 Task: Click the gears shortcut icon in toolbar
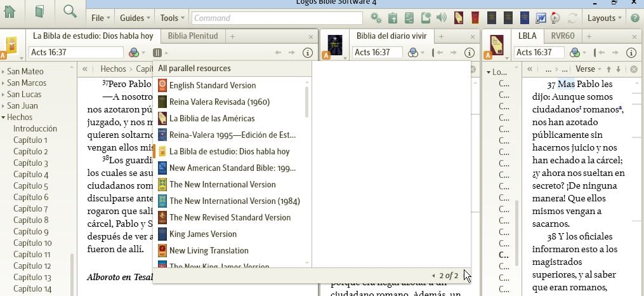376,18
